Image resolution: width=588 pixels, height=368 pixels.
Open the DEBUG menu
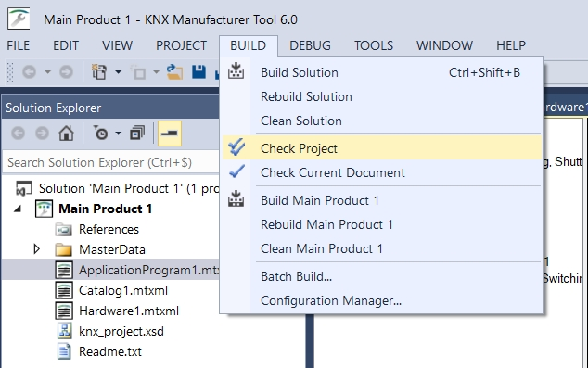[x=310, y=45]
